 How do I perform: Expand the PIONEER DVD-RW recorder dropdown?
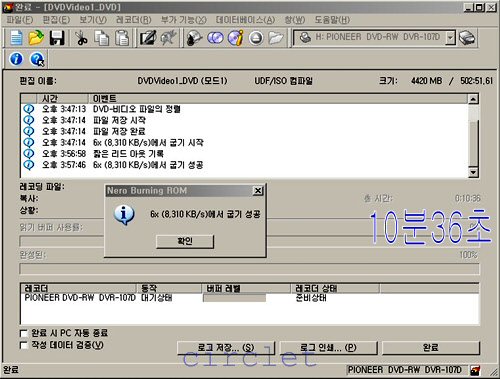coord(450,38)
